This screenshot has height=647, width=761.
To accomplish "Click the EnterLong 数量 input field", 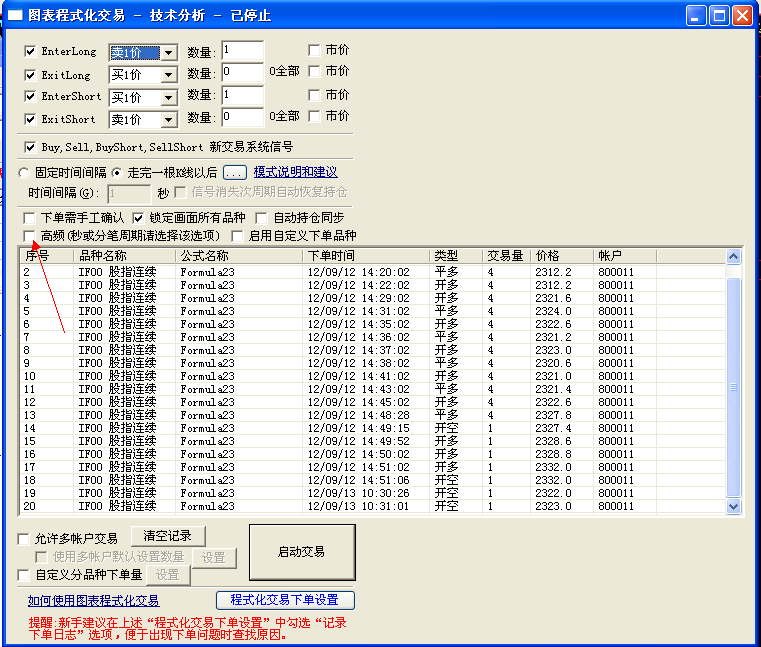I will click(x=242, y=51).
